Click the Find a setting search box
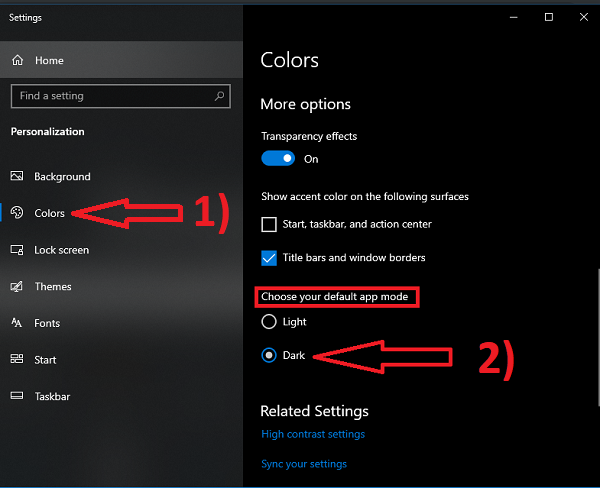The height and width of the screenshot is (488, 600). [x=121, y=96]
